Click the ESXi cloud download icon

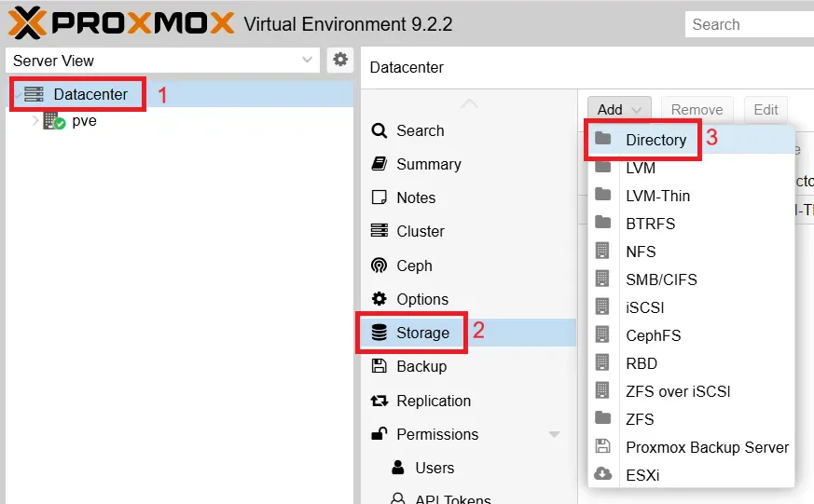[x=602, y=474]
